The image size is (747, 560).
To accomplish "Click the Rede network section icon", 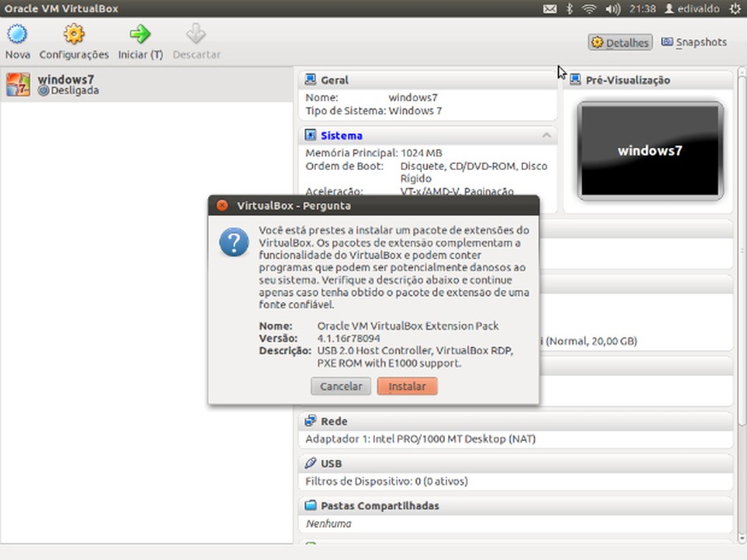I will [x=310, y=420].
